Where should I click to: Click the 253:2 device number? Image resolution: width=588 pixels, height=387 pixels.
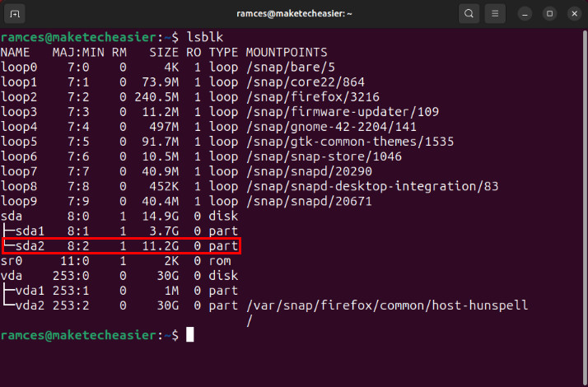(71, 305)
